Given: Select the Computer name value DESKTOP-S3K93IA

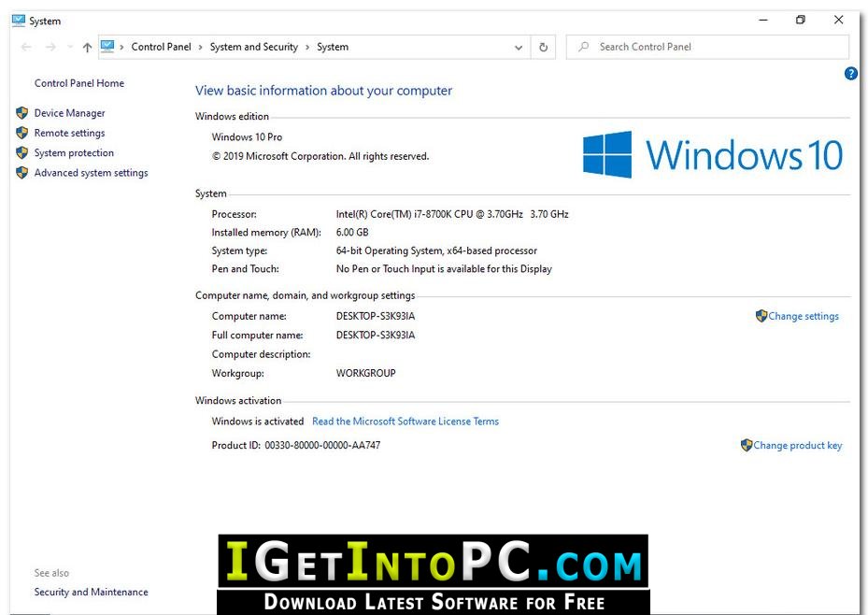Looking at the screenshot, I should click(376, 316).
